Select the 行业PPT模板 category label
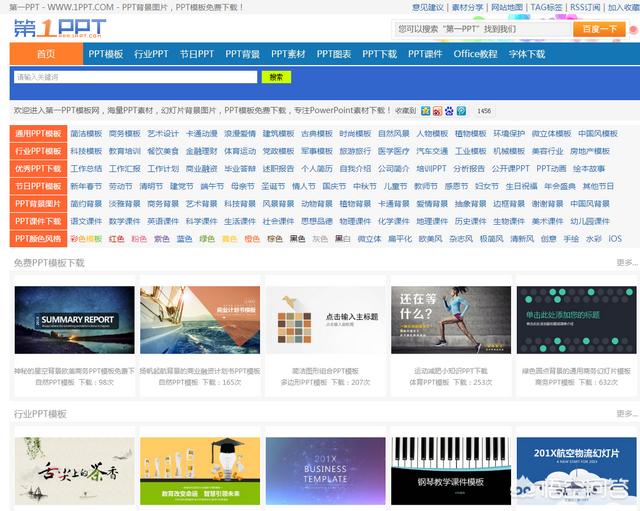This screenshot has width=640, height=511. click(x=38, y=151)
